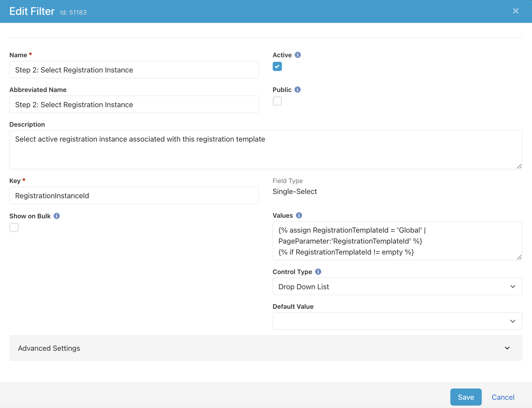The width and height of the screenshot is (532, 408).
Task: Click the Key field containing RegistrationInstanceId
Action: tap(134, 196)
